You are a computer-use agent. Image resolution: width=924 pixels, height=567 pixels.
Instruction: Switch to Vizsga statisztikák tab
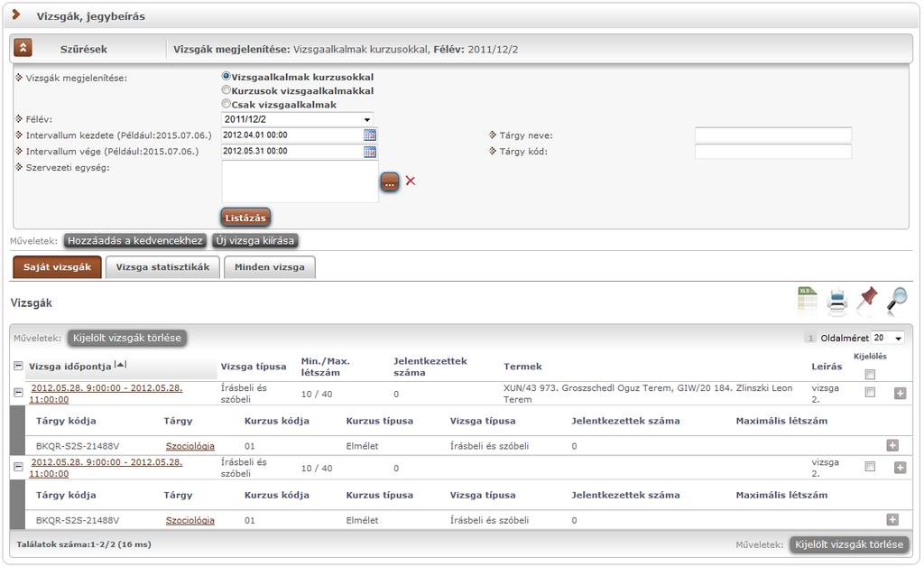pyautogui.click(x=162, y=267)
